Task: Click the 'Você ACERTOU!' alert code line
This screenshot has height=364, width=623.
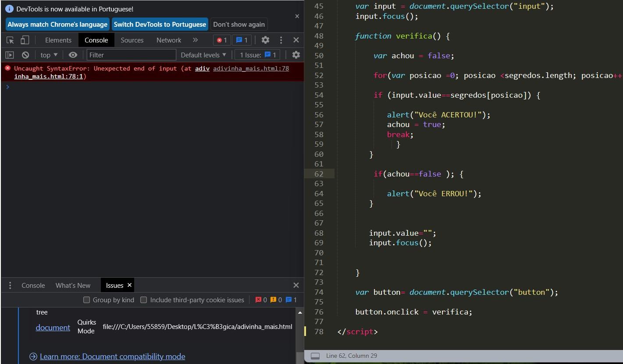Action: [438, 115]
